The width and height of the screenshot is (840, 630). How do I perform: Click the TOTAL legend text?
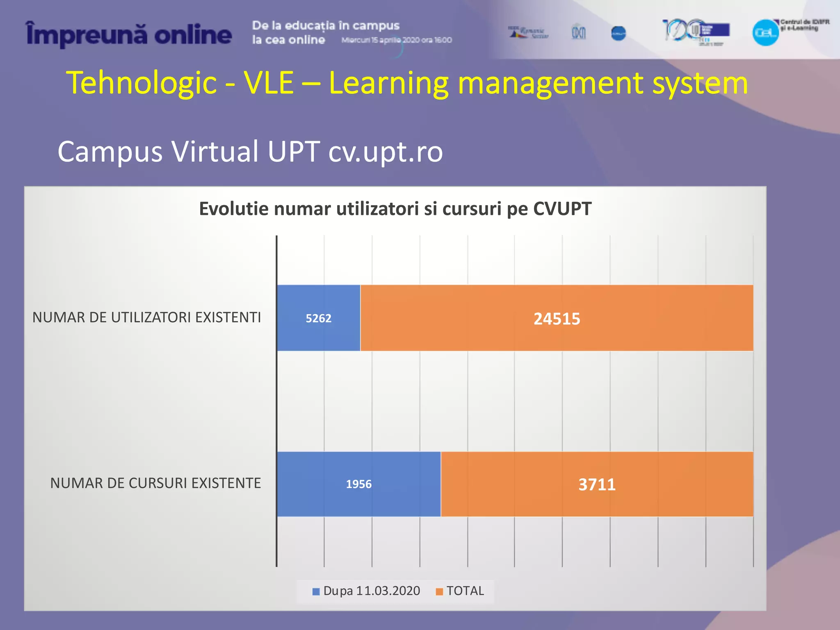[x=465, y=591]
